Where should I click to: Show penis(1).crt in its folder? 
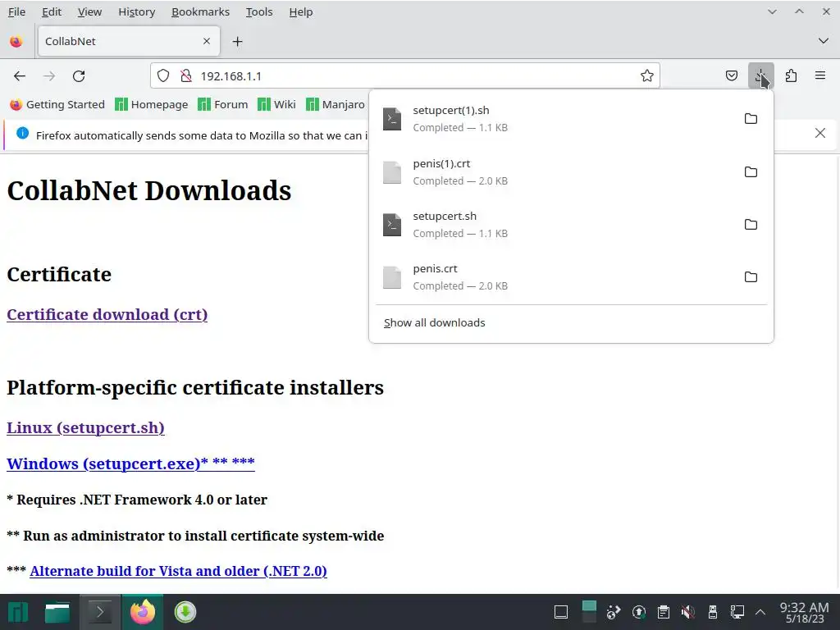tap(751, 171)
